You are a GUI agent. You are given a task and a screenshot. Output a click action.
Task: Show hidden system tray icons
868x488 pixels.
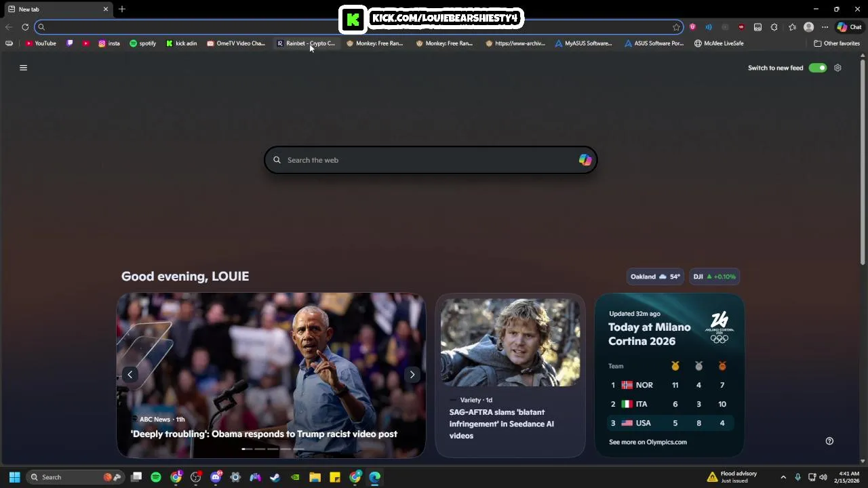[x=783, y=477]
